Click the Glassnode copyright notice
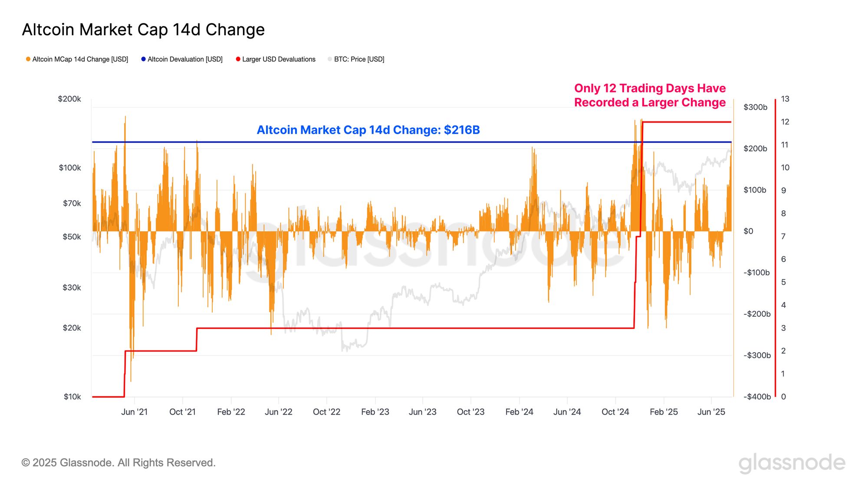 [x=118, y=463]
